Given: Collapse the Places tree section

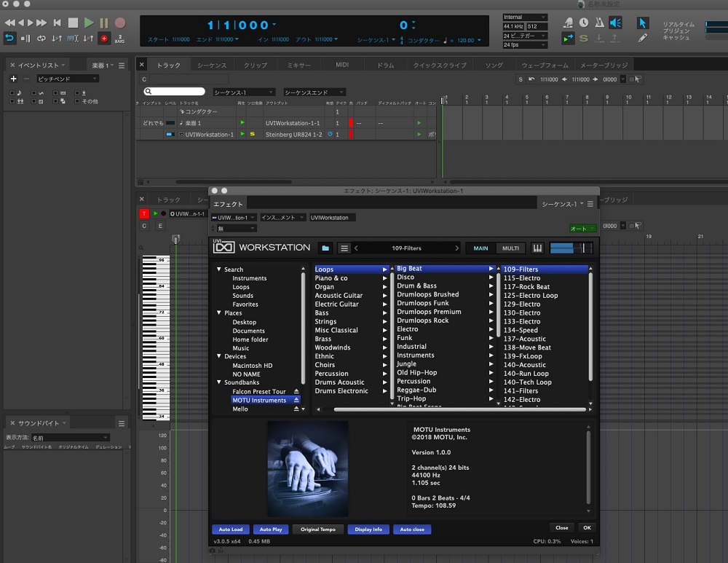Looking at the screenshot, I should pyautogui.click(x=218, y=312).
